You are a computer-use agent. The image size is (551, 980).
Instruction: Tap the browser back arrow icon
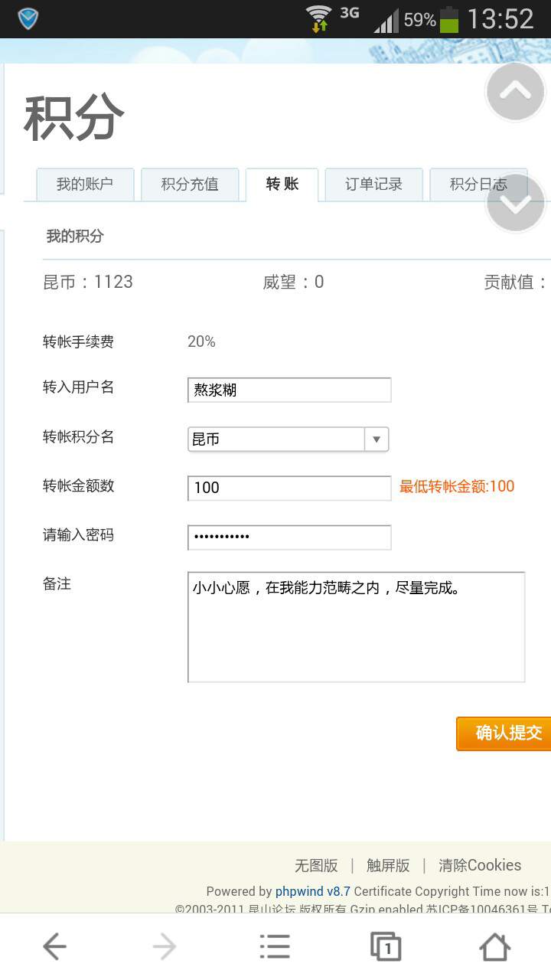[54, 947]
